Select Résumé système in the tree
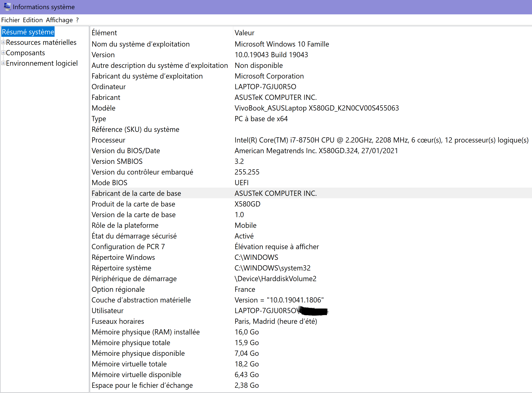The width and height of the screenshot is (532, 393). [x=28, y=32]
